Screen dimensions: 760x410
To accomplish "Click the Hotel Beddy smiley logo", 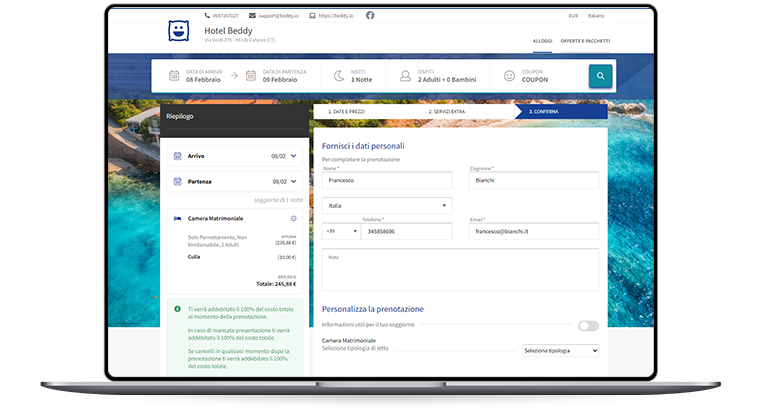I will point(179,31).
